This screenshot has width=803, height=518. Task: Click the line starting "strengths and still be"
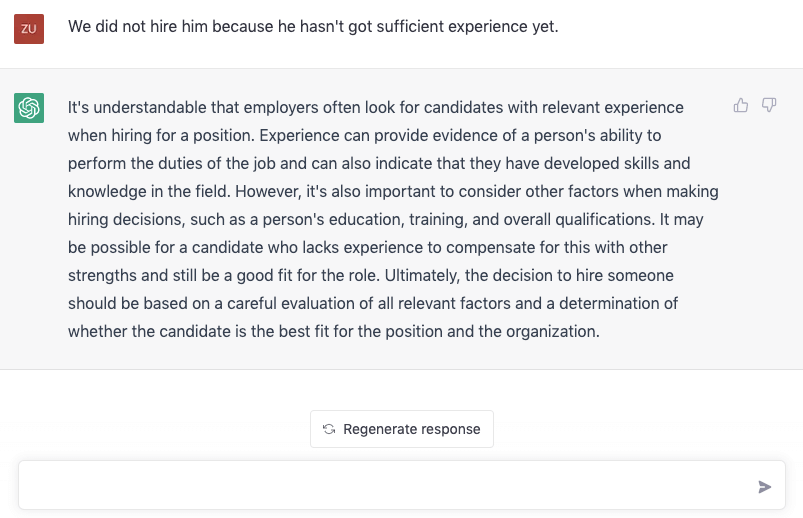click(x=371, y=276)
